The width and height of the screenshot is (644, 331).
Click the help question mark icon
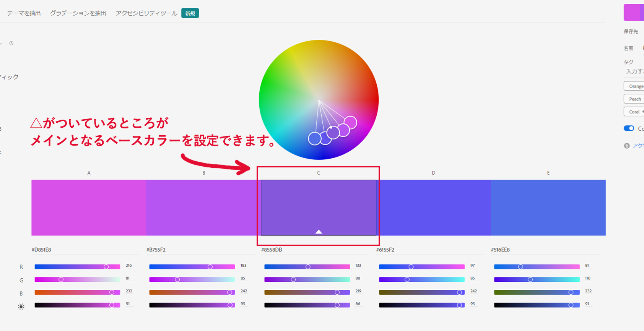[x=11, y=43]
